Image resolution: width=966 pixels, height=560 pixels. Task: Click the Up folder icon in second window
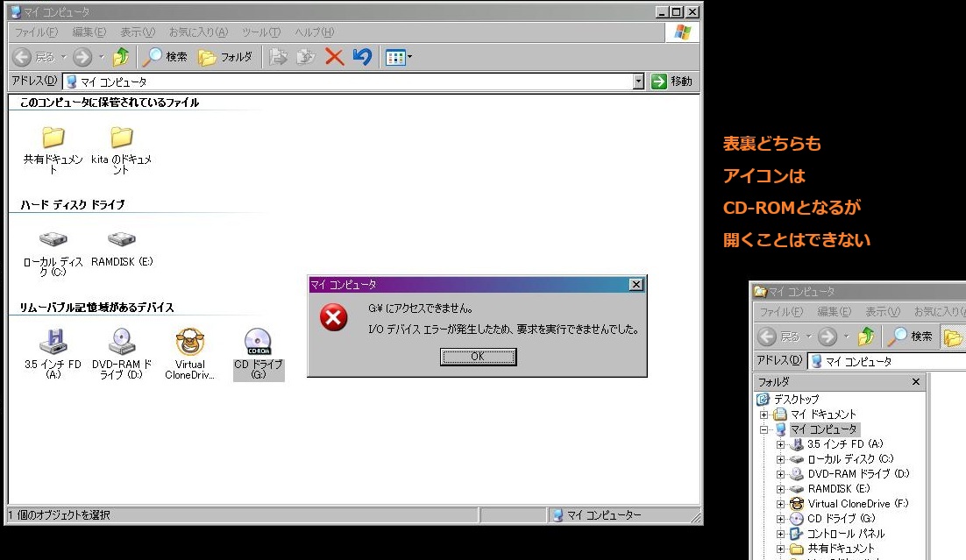pos(866,337)
